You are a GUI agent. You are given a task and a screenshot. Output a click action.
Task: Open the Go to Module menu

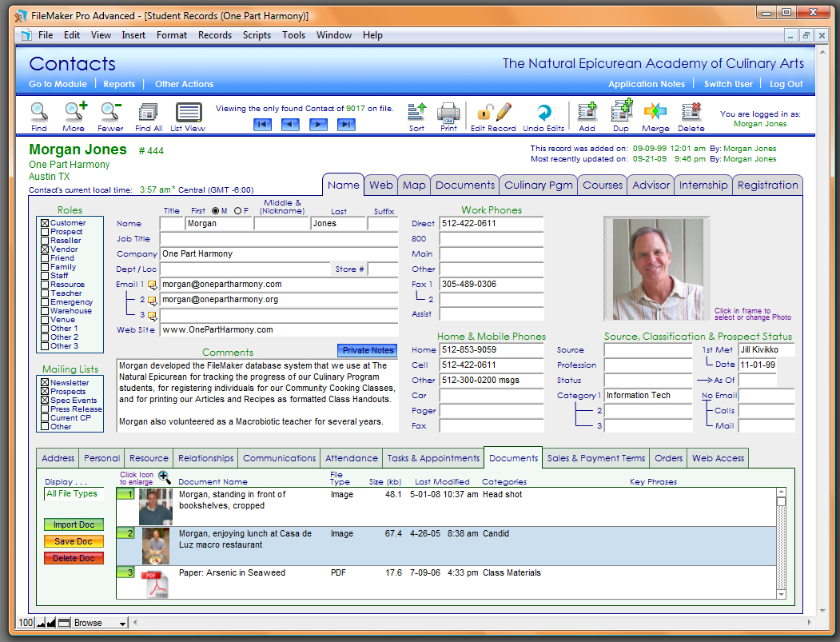point(58,84)
